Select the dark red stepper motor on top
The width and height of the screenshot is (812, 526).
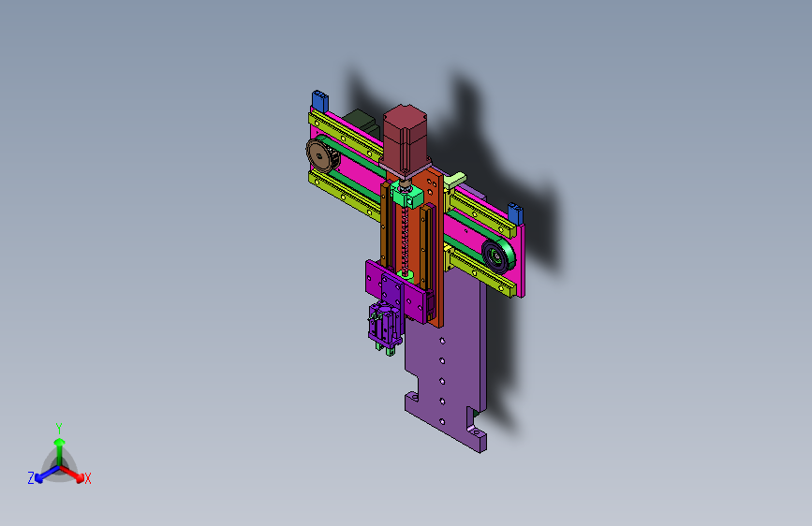[x=405, y=138]
